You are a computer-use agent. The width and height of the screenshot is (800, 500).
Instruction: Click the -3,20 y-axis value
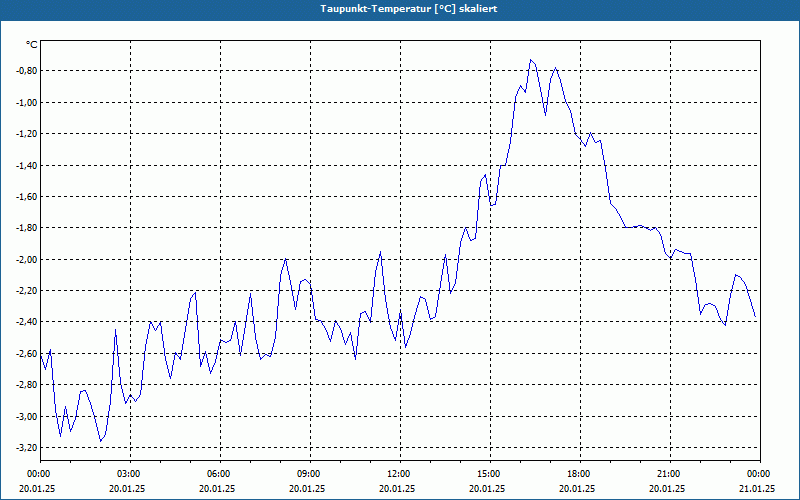(27, 448)
